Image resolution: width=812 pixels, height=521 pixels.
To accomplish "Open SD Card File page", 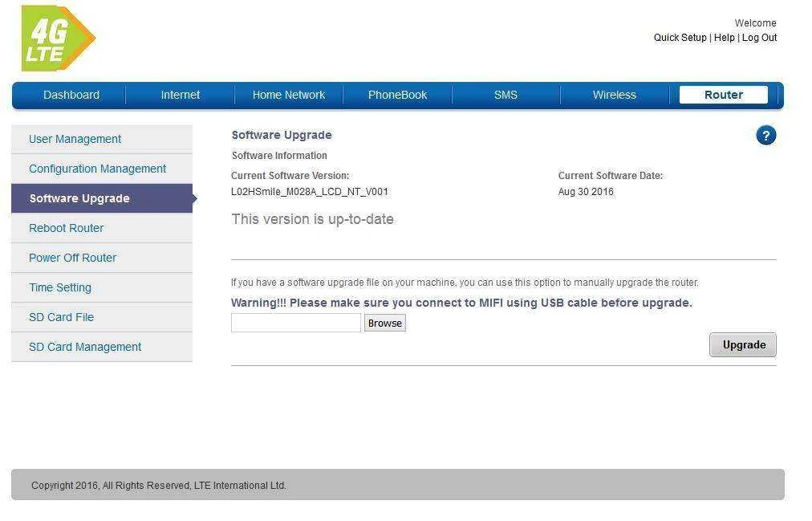I will [101, 317].
